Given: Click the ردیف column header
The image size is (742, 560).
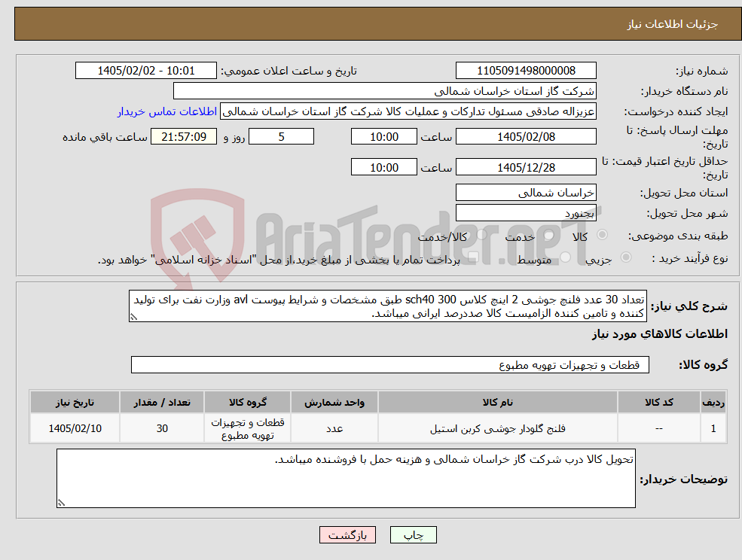Looking at the screenshot, I should (713, 402).
